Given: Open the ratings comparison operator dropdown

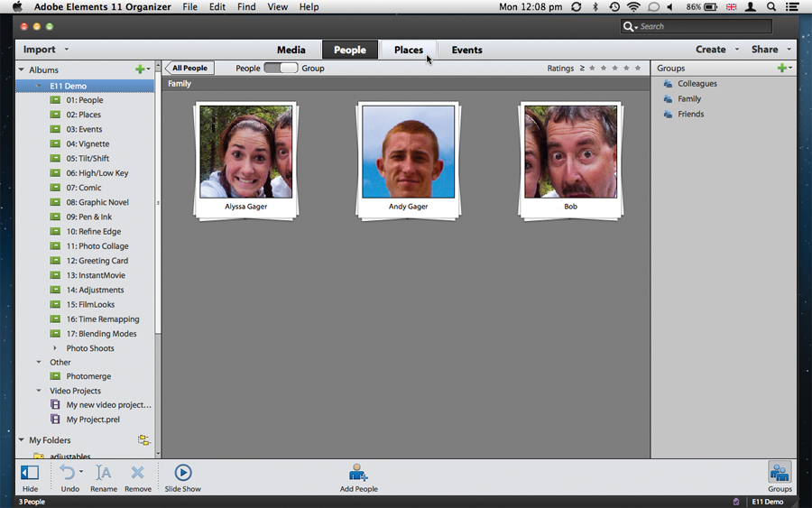Looking at the screenshot, I should click(x=582, y=68).
